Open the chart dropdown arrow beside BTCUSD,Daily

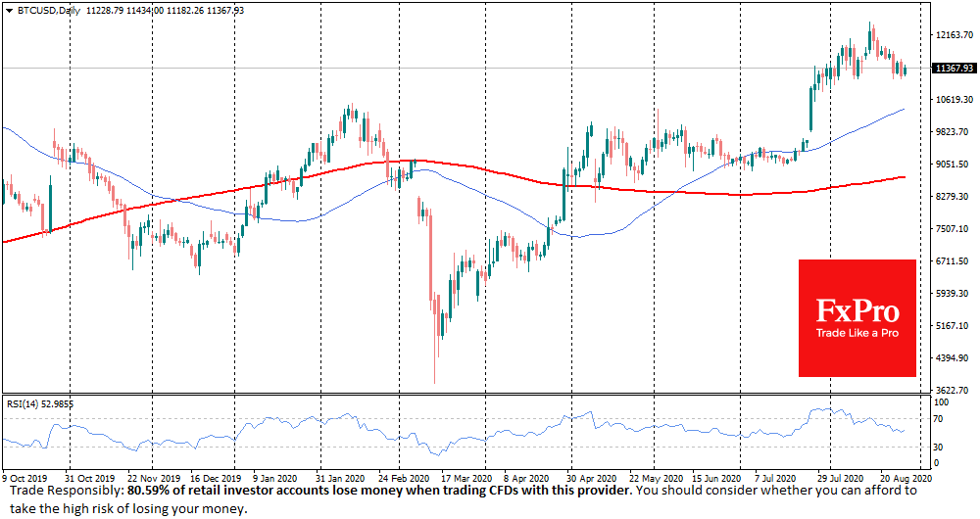(9, 11)
